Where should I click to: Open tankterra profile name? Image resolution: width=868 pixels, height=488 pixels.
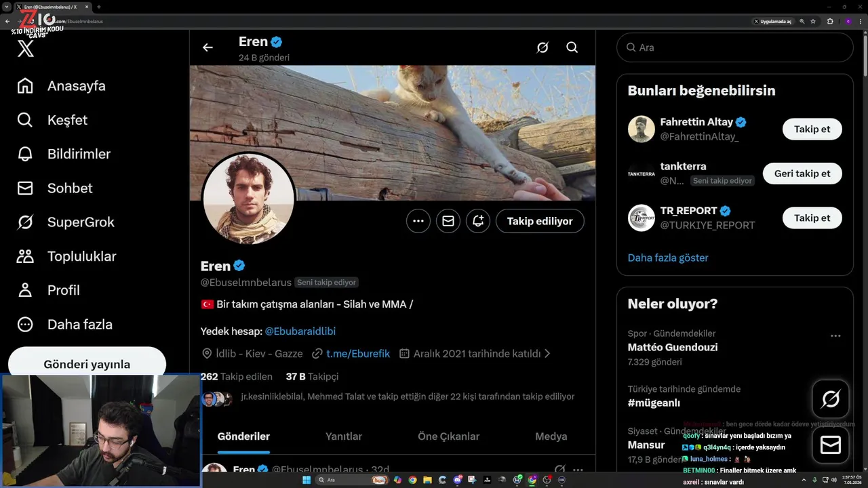[x=684, y=166]
